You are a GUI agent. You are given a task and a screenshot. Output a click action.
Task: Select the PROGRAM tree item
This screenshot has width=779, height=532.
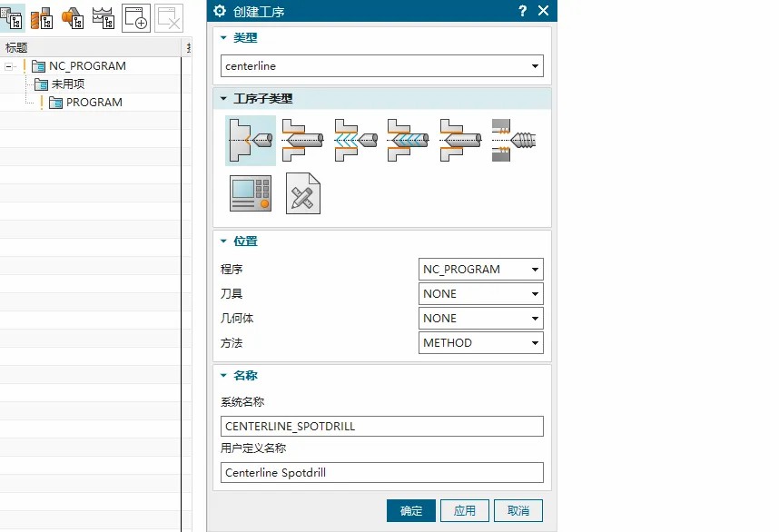[94, 103]
